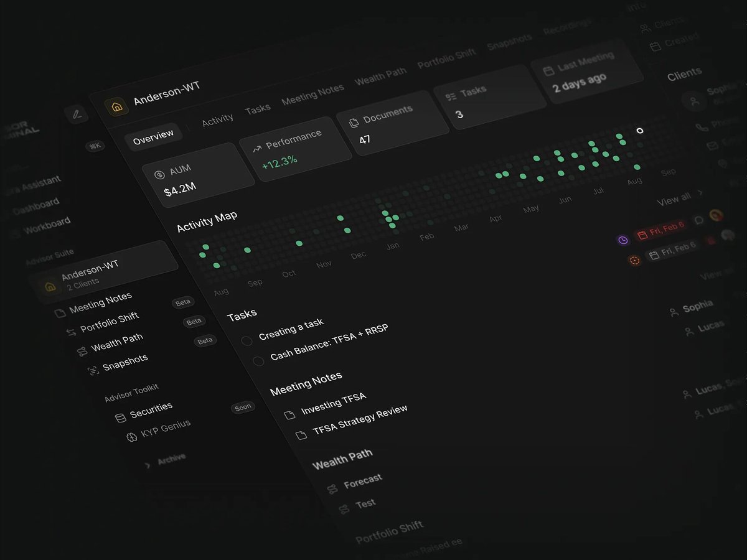
Task: Open Snapshots in the sidebar
Action: click(x=125, y=363)
